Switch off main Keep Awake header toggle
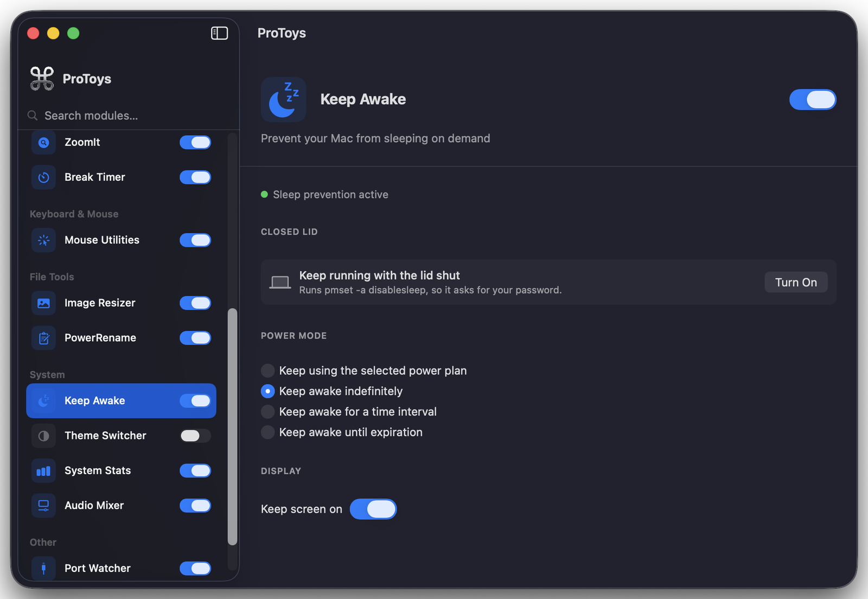The image size is (868, 599). click(x=813, y=100)
